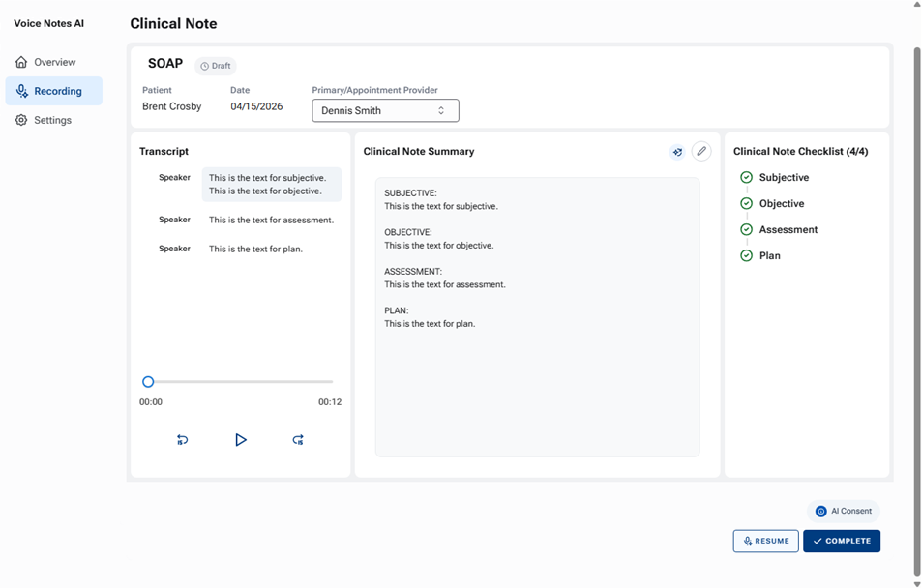Click the Draft status badge

pyautogui.click(x=216, y=66)
